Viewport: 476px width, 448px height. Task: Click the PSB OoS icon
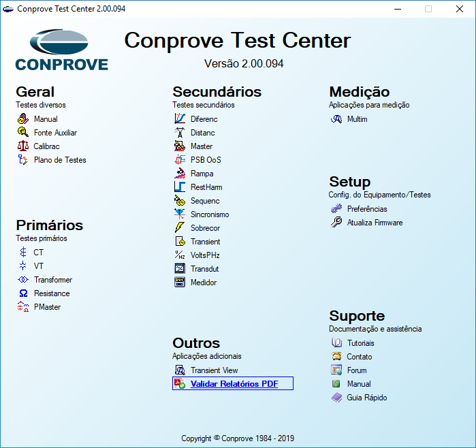[x=180, y=159]
